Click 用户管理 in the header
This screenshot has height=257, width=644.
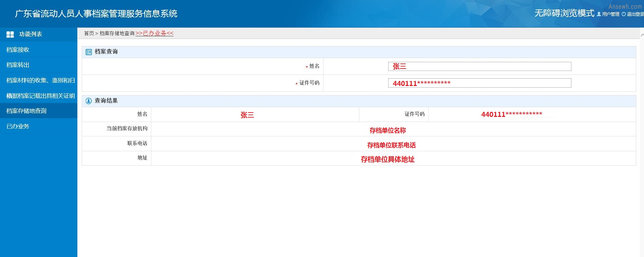pyautogui.click(x=611, y=14)
